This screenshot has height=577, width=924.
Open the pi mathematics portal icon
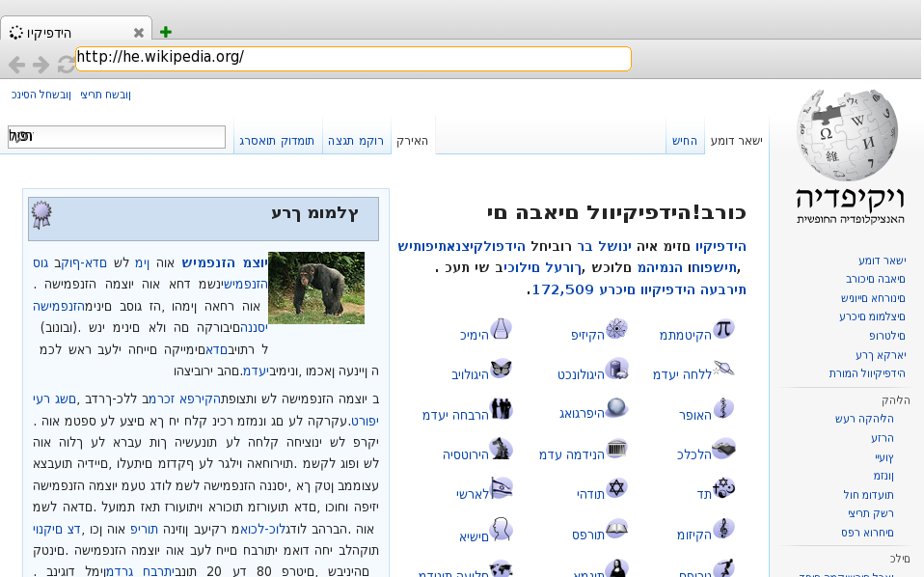tap(723, 329)
